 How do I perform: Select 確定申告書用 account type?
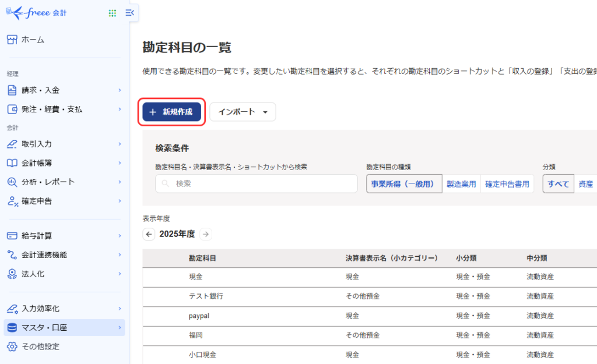point(507,184)
